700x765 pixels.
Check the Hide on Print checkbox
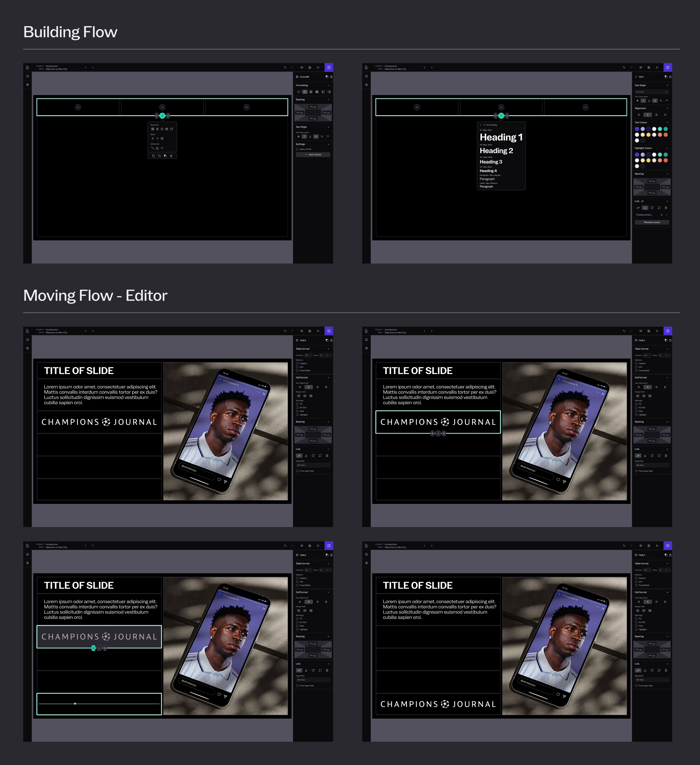click(x=297, y=149)
